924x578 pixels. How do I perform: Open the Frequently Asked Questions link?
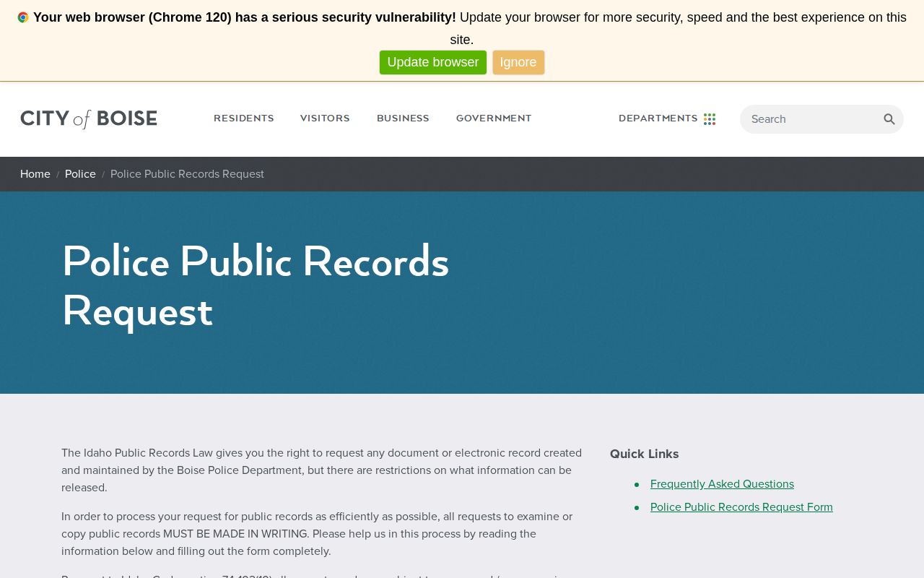tap(722, 484)
